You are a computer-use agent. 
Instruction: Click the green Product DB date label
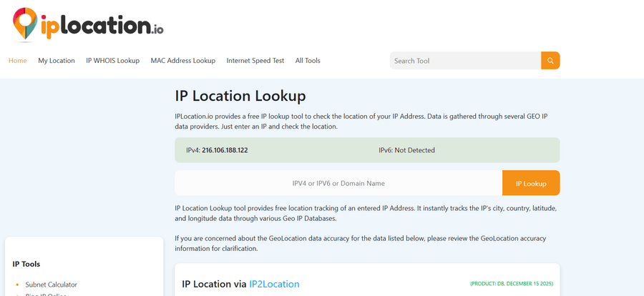511,285
